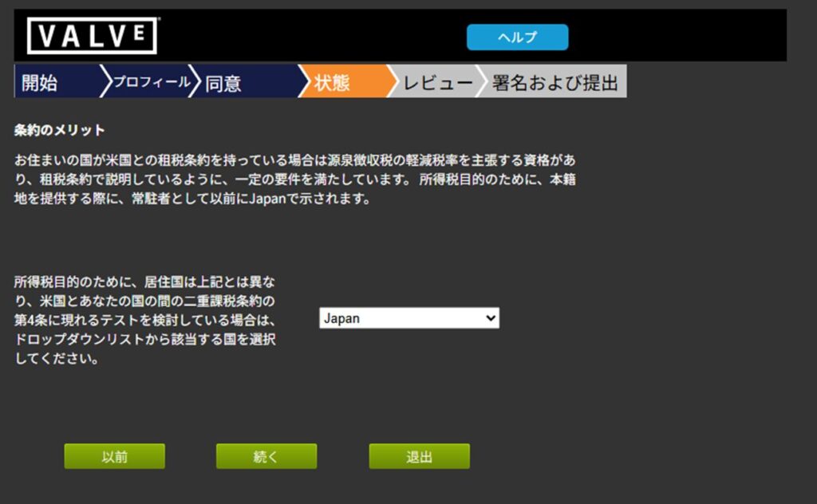Click the chevron separator after 開始 step
817x504 pixels.
point(105,82)
